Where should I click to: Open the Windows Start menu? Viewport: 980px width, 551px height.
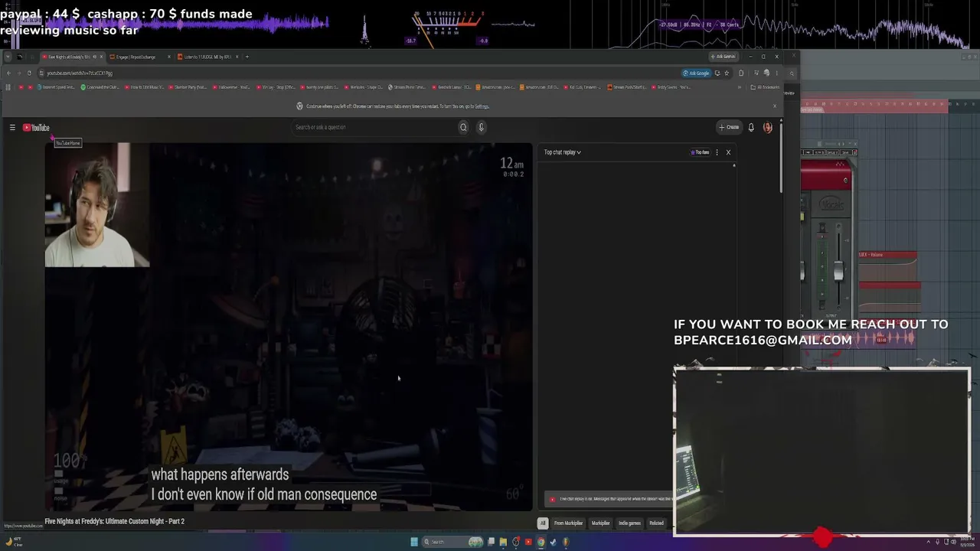point(414,542)
